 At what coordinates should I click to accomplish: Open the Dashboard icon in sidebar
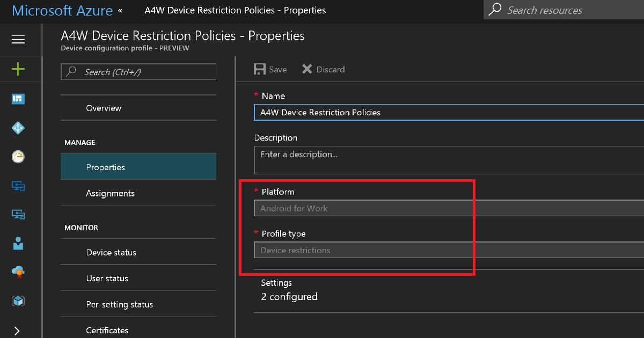click(18, 99)
